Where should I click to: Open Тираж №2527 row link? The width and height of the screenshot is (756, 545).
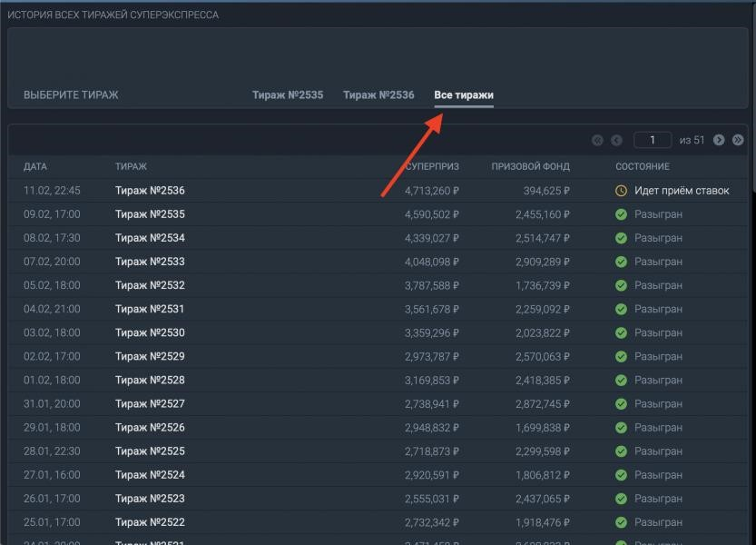[150, 403]
